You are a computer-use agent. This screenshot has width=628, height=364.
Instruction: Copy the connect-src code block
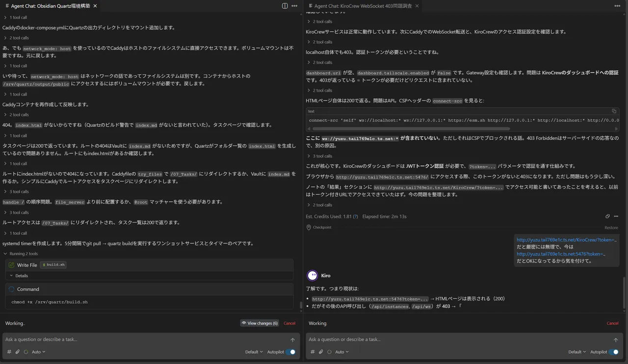point(614,111)
